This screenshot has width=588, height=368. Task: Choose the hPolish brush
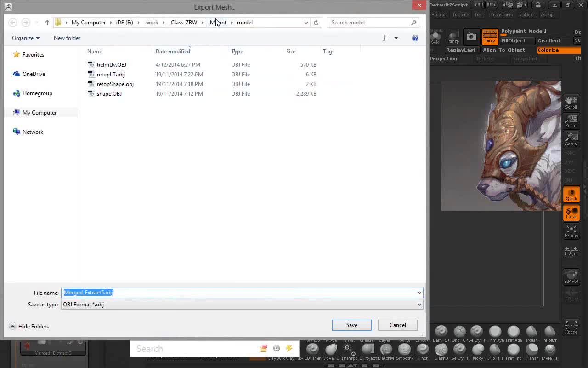550,334
